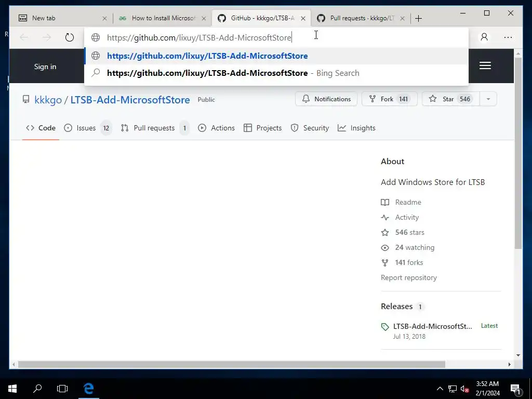Click the scroll up arrow
The image size is (532, 399).
[518, 54]
